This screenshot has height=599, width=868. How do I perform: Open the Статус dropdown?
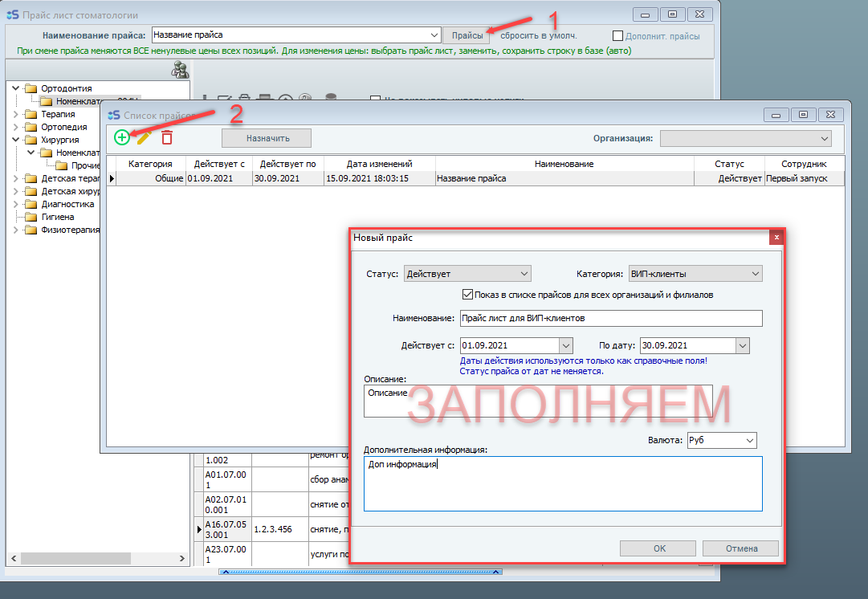(467, 274)
